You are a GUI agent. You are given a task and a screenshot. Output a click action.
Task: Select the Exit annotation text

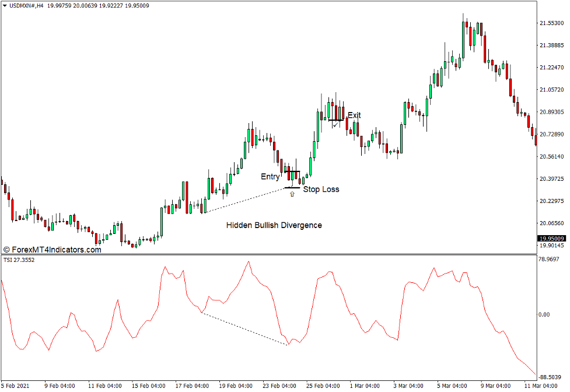click(354, 116)
